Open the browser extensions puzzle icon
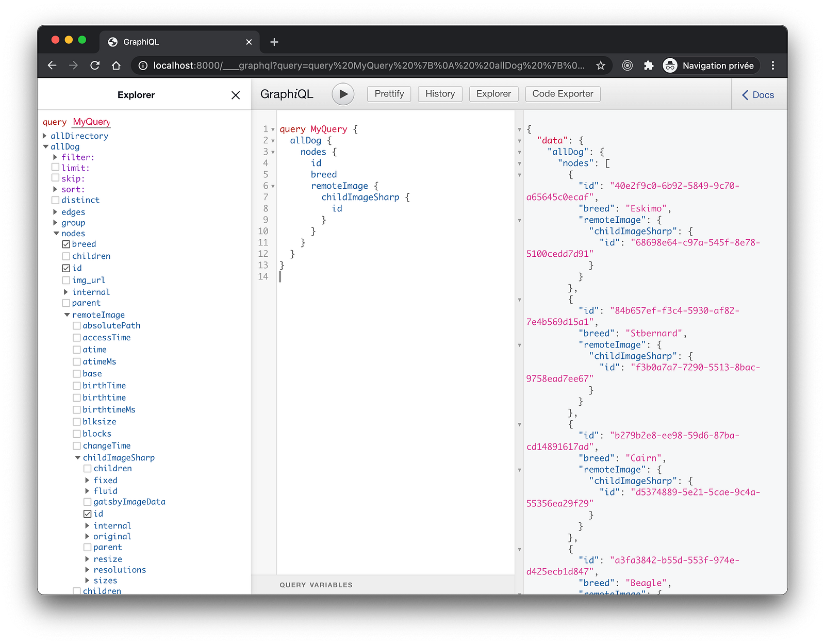Image resolution: width=825 pixels, height=644 pixels. pyautogui.click(x=649, y=65)
